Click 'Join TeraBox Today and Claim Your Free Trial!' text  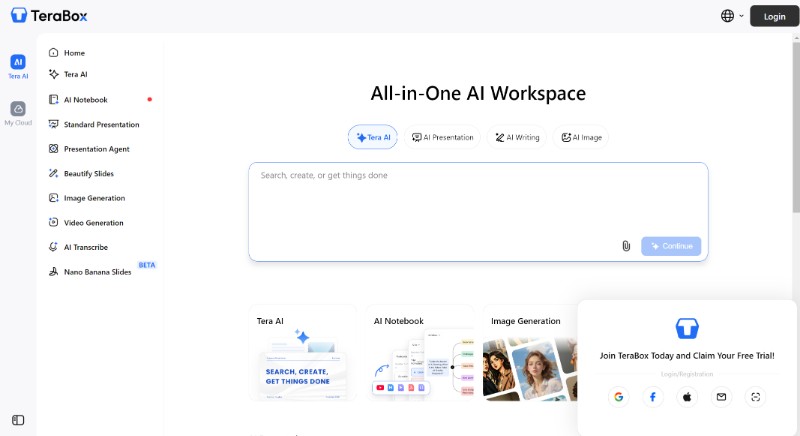pyautogui.click(x=687, y=355)
